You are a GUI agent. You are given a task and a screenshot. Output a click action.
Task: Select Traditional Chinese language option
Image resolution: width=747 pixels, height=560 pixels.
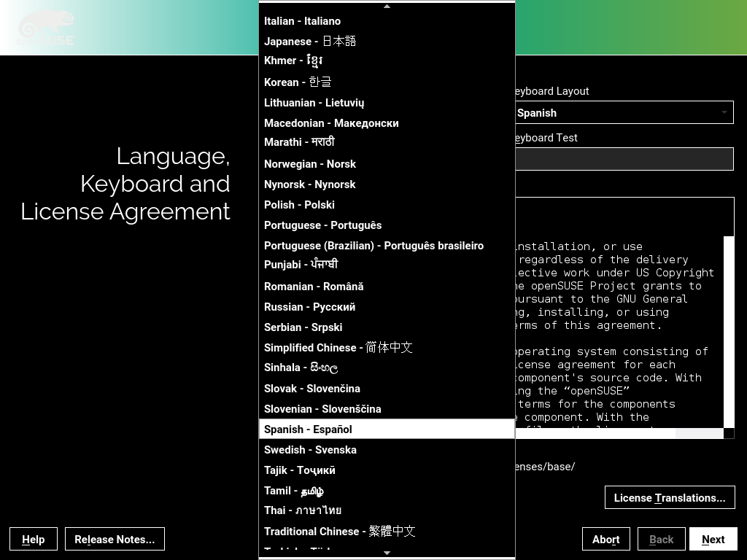[x=339, y=532]
